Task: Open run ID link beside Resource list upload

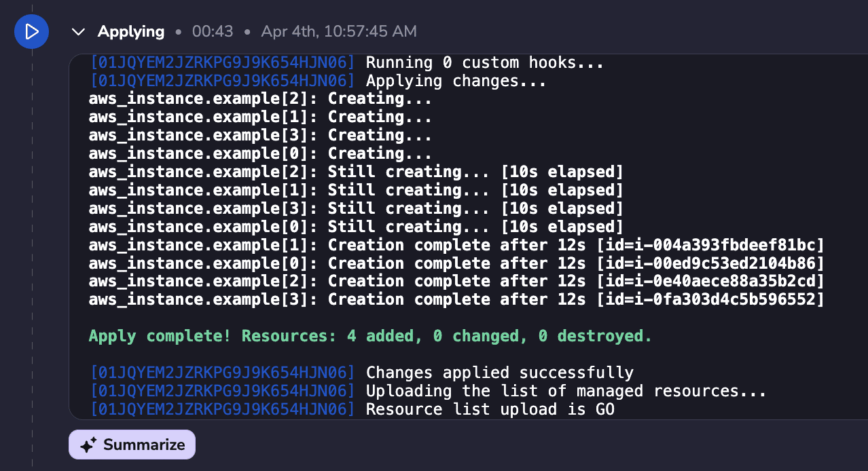Action: pos(222,409)
